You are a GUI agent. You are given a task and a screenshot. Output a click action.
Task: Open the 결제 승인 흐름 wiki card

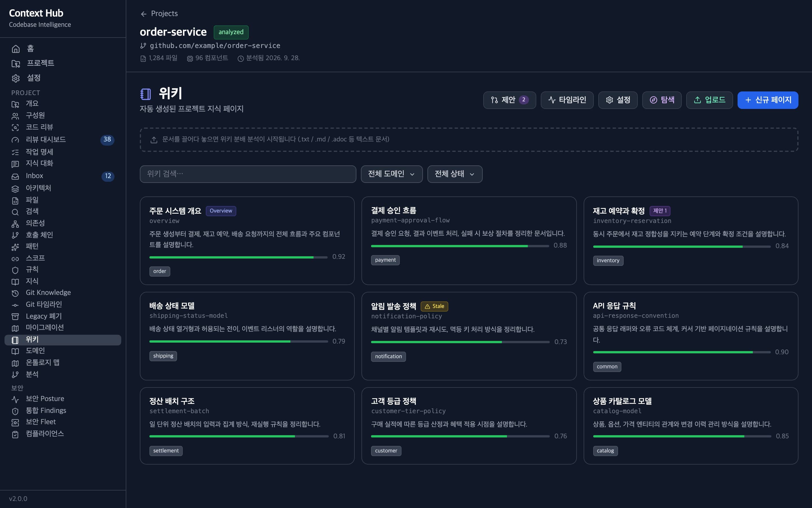click(x=469, y=240)
